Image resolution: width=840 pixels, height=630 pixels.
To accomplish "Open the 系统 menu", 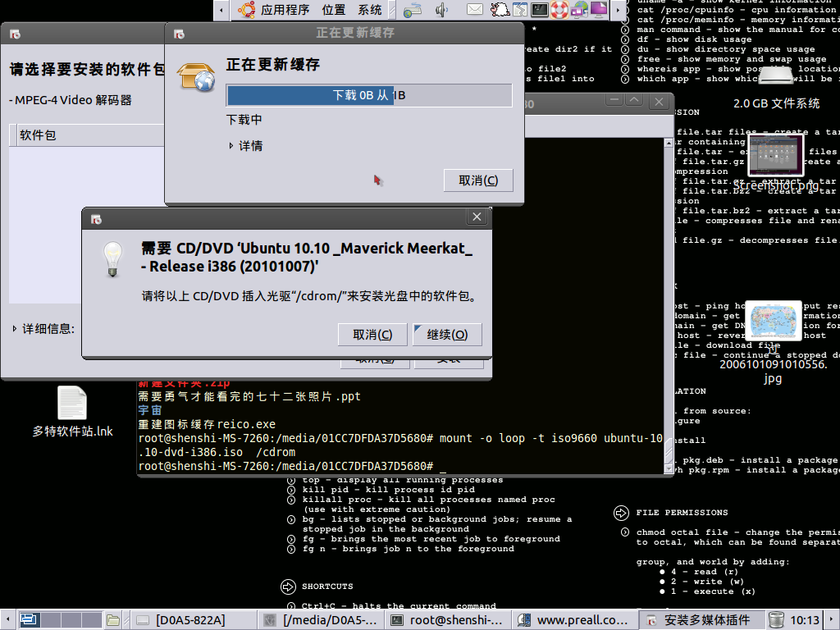I will coord(370,10).
